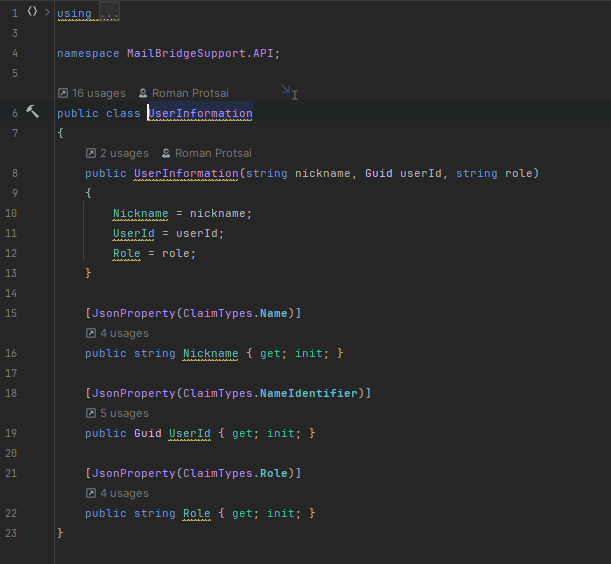Open the 16 usages code lens
Viewport: 611px width, 564px height.
[99, 94]
